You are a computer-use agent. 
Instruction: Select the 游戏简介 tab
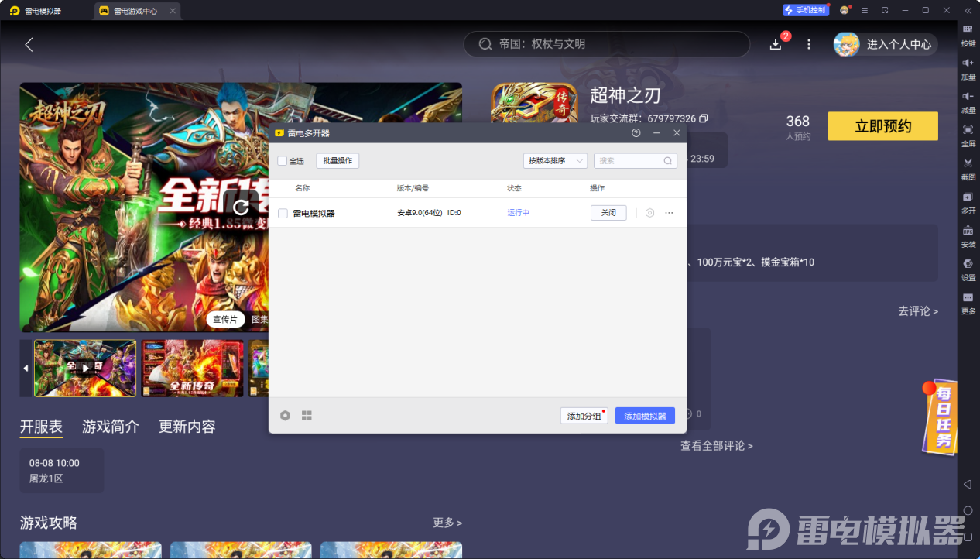(111, 427)
